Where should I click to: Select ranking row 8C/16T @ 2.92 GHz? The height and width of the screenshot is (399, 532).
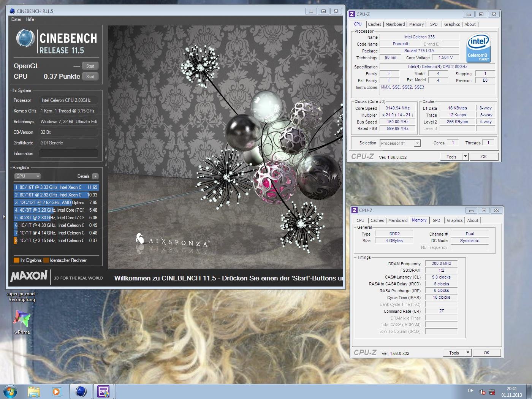click(56, 195)
